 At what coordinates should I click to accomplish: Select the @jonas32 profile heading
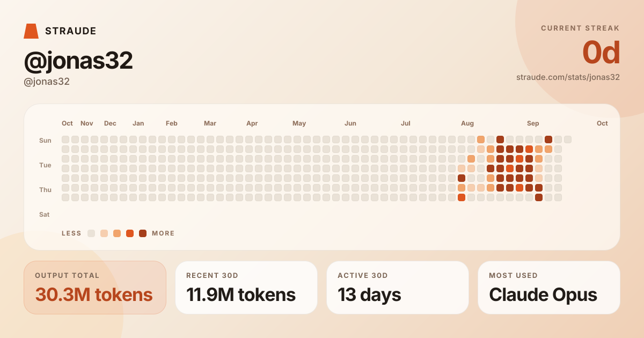point(78,61)
